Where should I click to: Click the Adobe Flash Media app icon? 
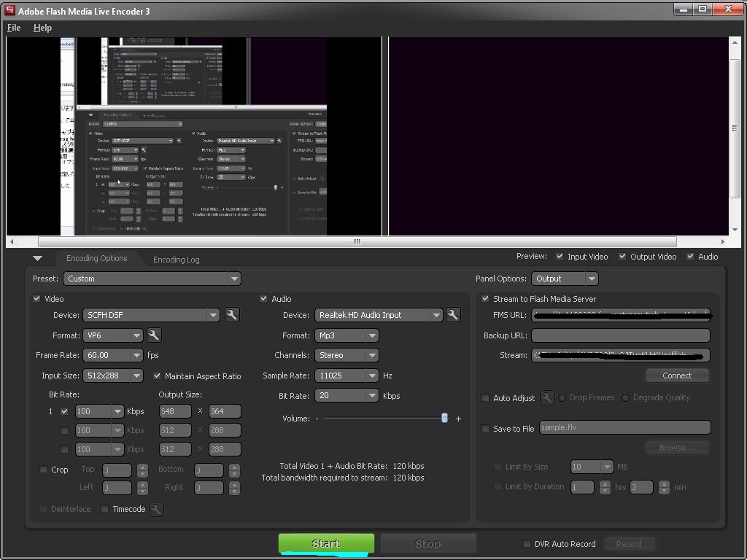[9, 10]
